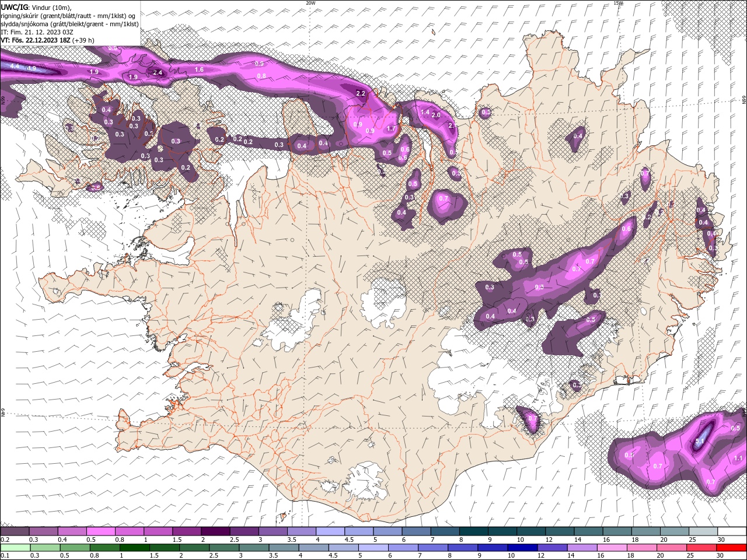Click the 'slydda/snjókoma' header line
The width and height of the screenshot is (747, 560).
pyautogui.click(x=69, y=24)
